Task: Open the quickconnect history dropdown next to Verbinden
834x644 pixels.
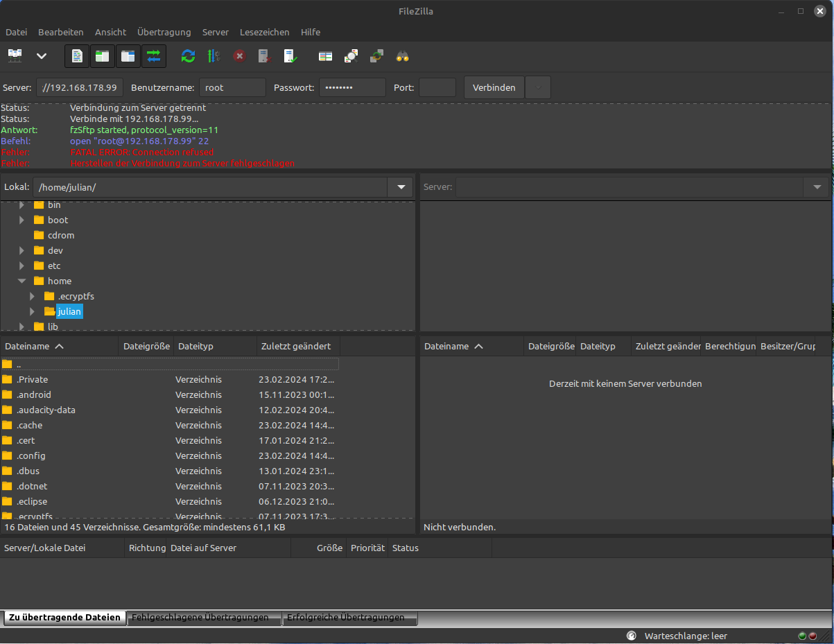Action: pyautogui.click(x=539, y=88)
